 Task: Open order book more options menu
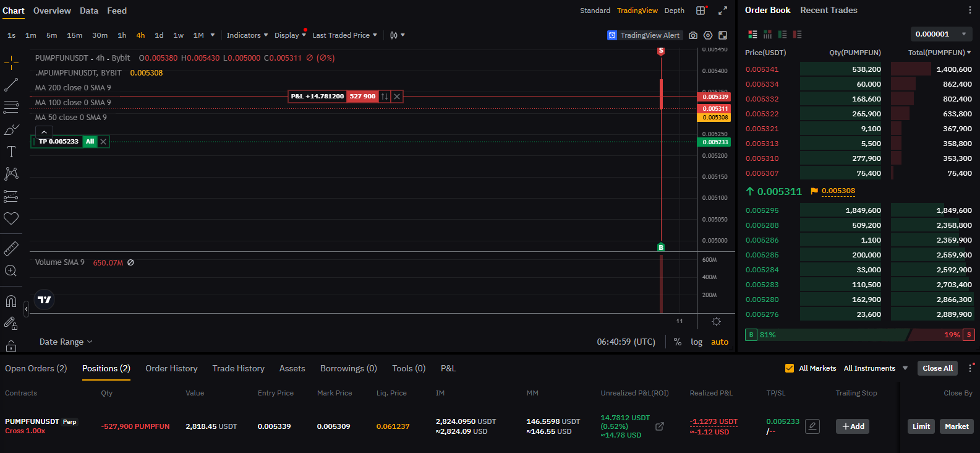point(969,11)
